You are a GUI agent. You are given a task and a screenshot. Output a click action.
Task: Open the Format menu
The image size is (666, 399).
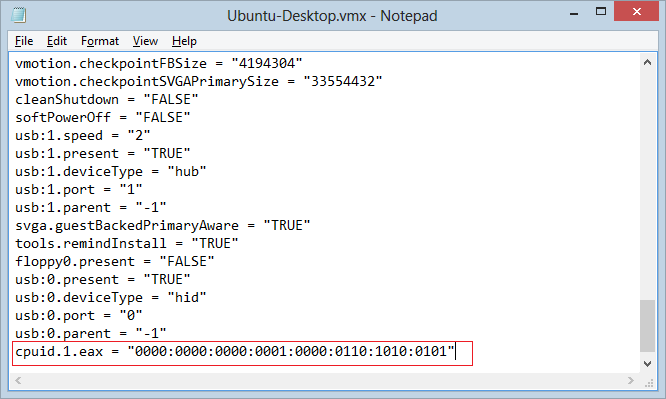(100, 41)
